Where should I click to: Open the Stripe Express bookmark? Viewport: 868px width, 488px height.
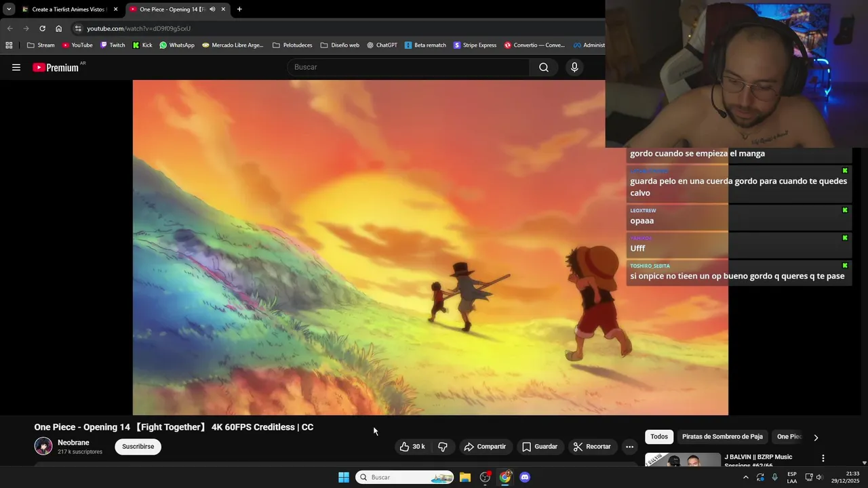pyautogui.click(x=475, y=45)
